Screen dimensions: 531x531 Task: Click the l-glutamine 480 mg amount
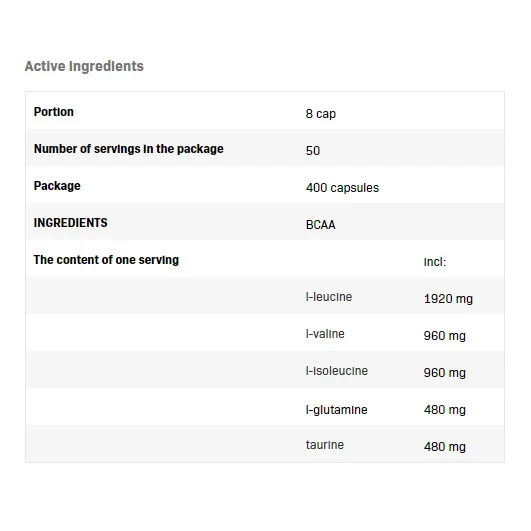(x=445, y=410)
